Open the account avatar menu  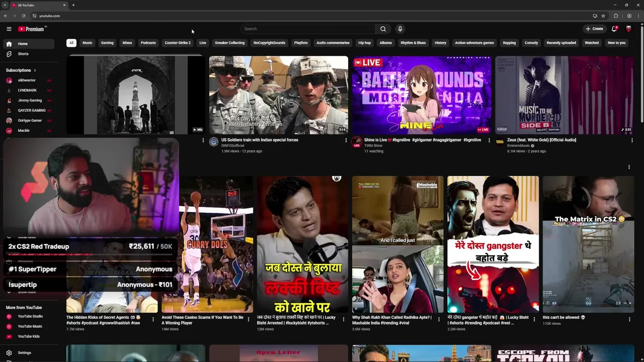pos(628,29)
